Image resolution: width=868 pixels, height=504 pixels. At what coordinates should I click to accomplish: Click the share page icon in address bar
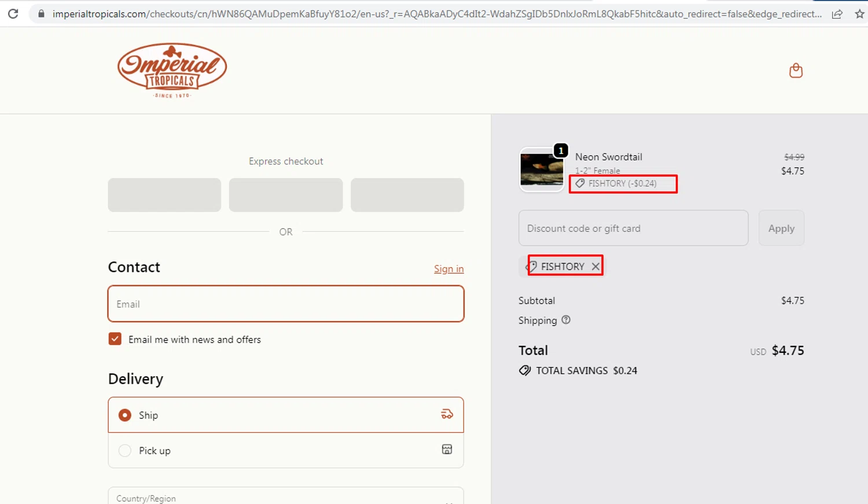tap(837, 14)
